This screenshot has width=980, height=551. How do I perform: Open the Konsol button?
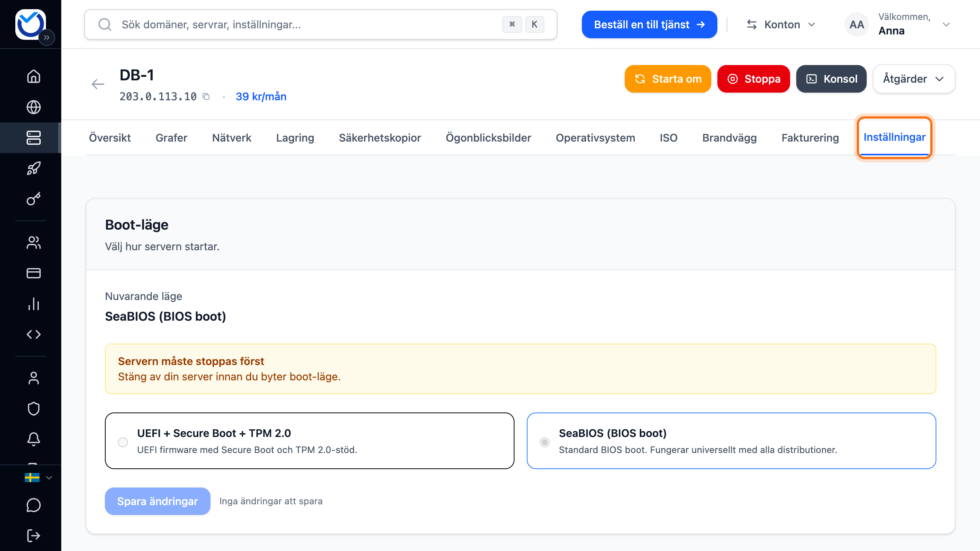tap(831, 79)
